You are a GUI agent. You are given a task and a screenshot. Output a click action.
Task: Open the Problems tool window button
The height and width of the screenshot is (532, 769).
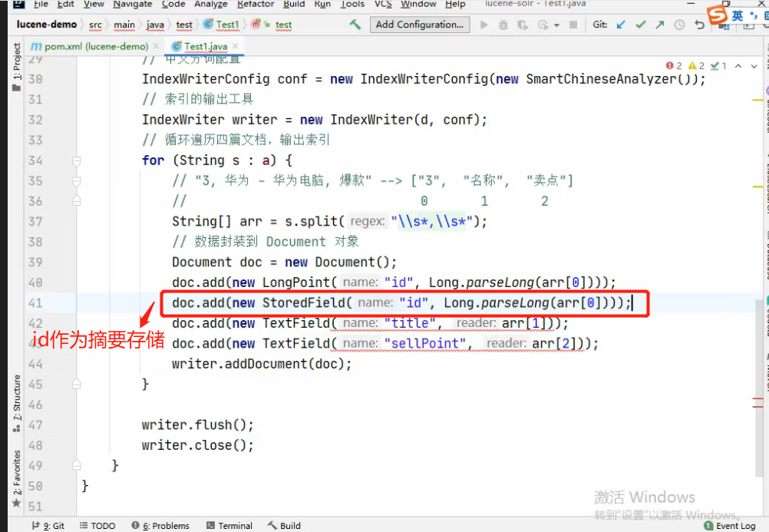[160, 526]
